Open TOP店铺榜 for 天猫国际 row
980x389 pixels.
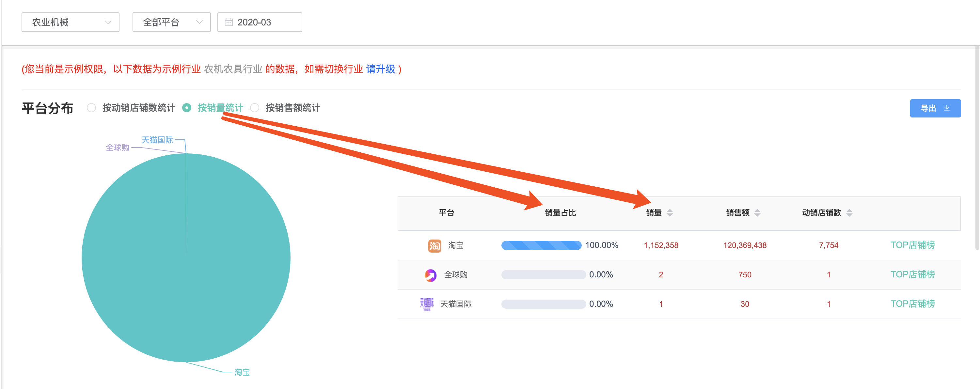912,303
